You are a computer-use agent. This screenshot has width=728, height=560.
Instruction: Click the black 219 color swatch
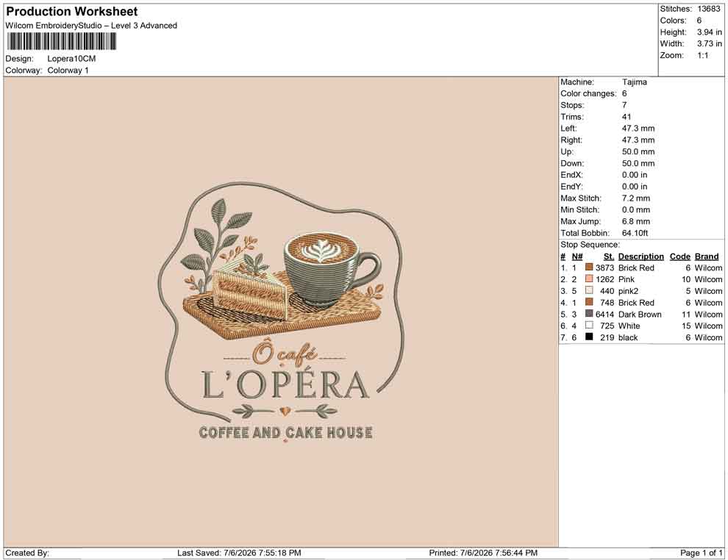pyautogui.click(x=589, y=337)
